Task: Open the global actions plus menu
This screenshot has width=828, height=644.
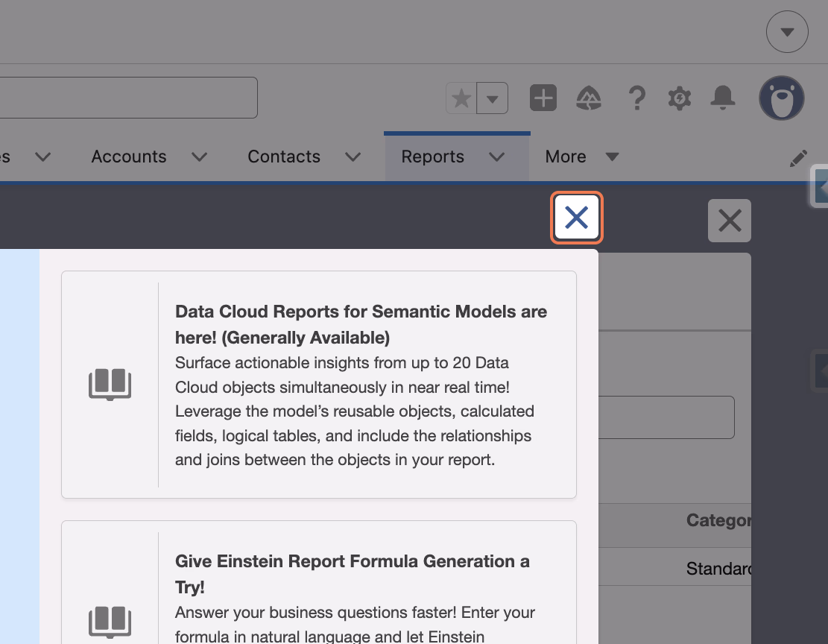Action: (543, 98)
